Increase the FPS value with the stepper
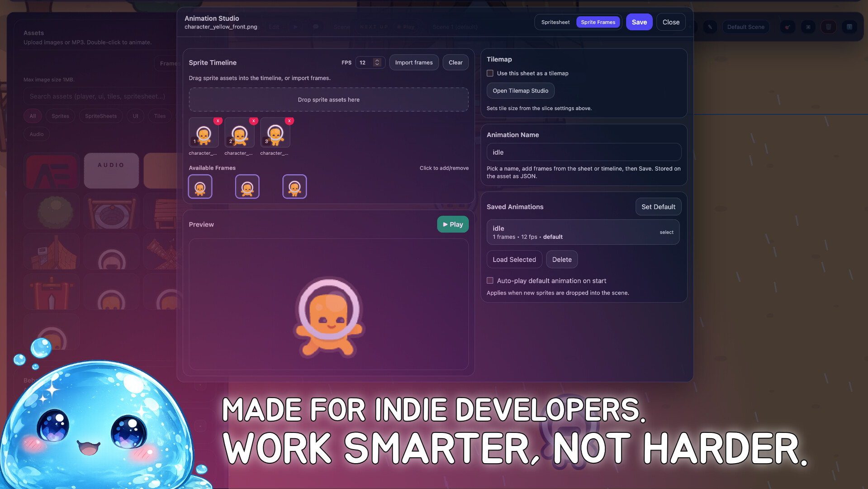This screenshot has height=489, width=868. [x=377, y=60]
